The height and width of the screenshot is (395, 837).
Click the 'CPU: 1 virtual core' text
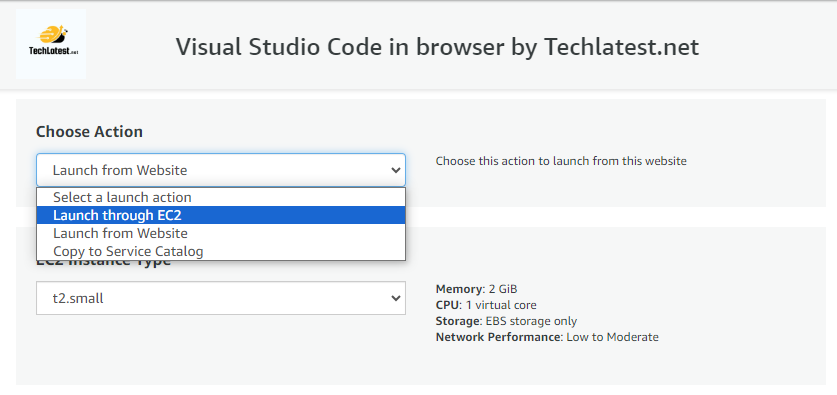486,305
